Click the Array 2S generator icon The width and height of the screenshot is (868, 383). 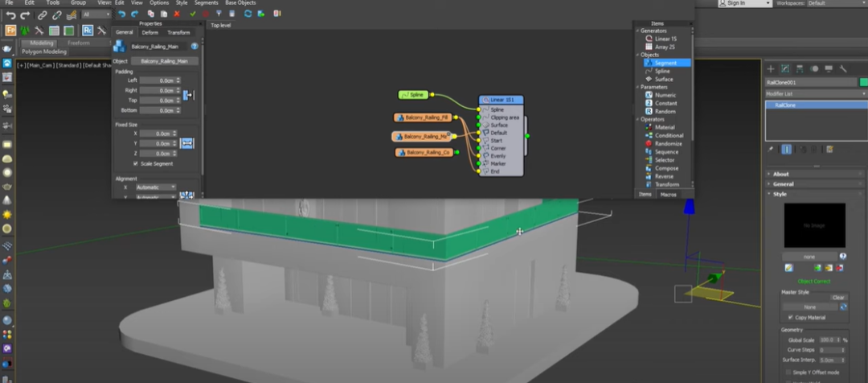click(x=649, y=47)
